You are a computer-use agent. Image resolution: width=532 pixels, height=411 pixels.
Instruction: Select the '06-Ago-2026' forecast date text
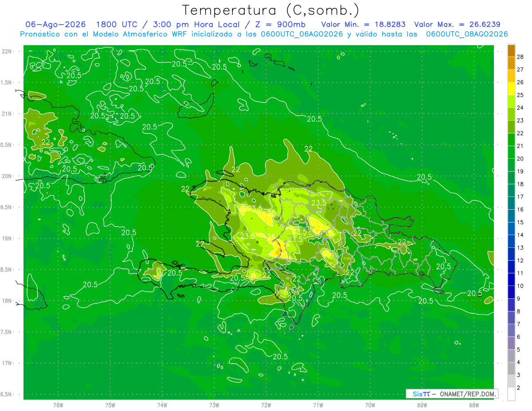point(55,24)
